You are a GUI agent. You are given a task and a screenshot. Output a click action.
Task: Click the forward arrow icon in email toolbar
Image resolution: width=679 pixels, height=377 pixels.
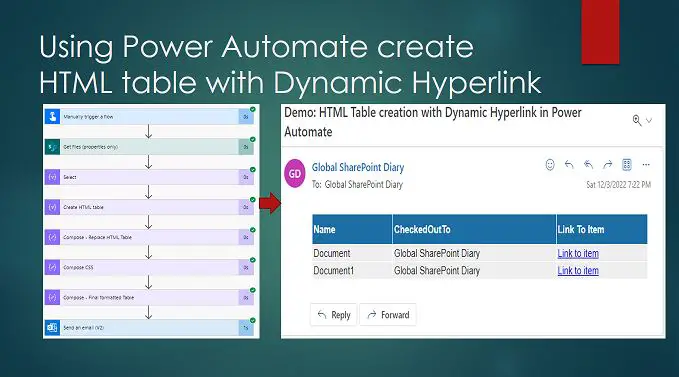608,164
